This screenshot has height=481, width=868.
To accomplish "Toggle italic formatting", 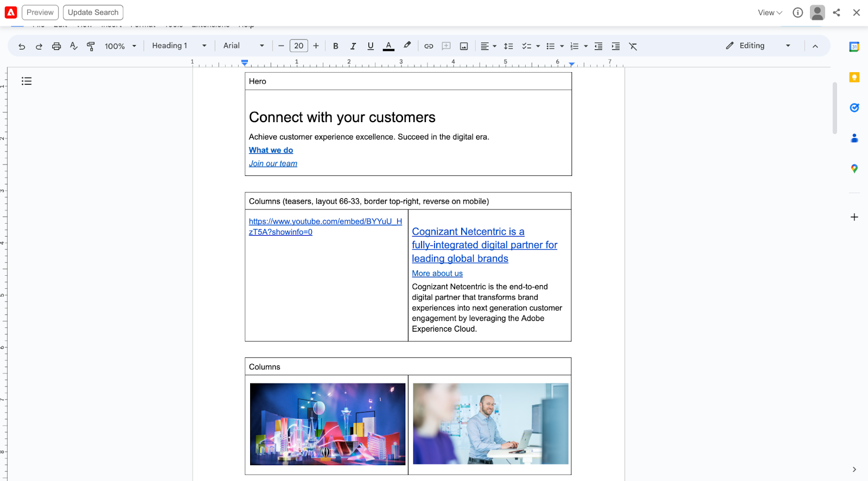I will pos(353,46).
